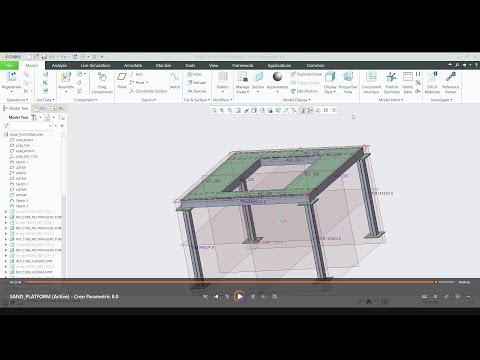Click the Regenerate icon
480x360 pixels.
pos(11,77)
